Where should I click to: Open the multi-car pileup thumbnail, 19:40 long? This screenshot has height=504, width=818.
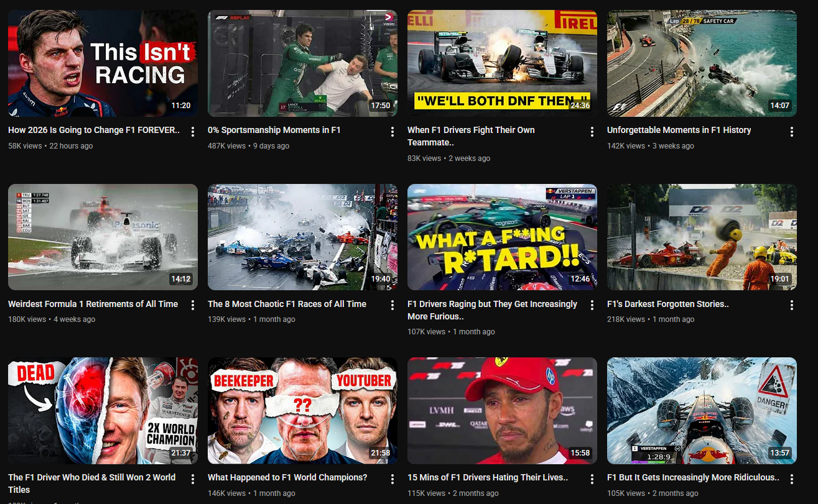(302, 237)
